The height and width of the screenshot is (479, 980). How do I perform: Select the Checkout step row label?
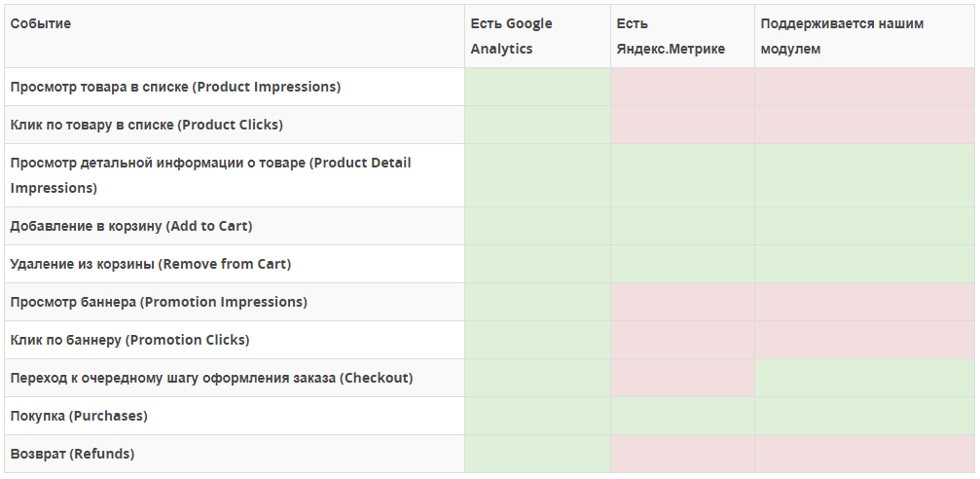[211, 378]
